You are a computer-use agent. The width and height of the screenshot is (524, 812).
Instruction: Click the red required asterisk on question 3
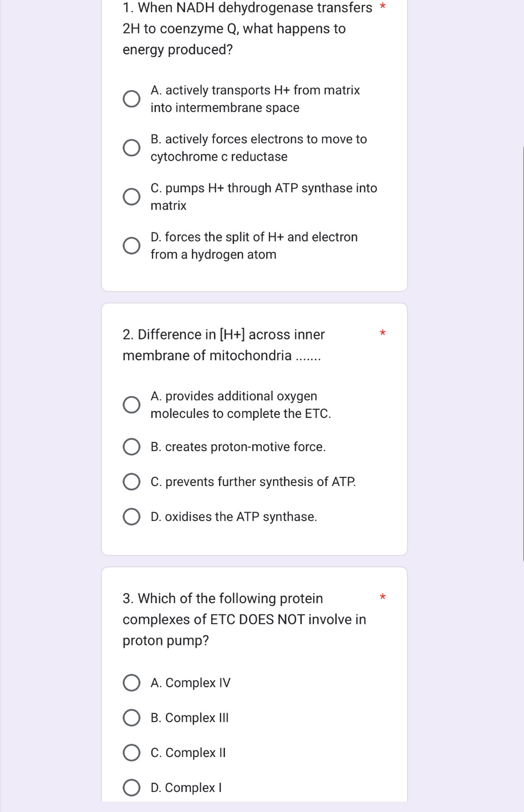click(382, 598)
